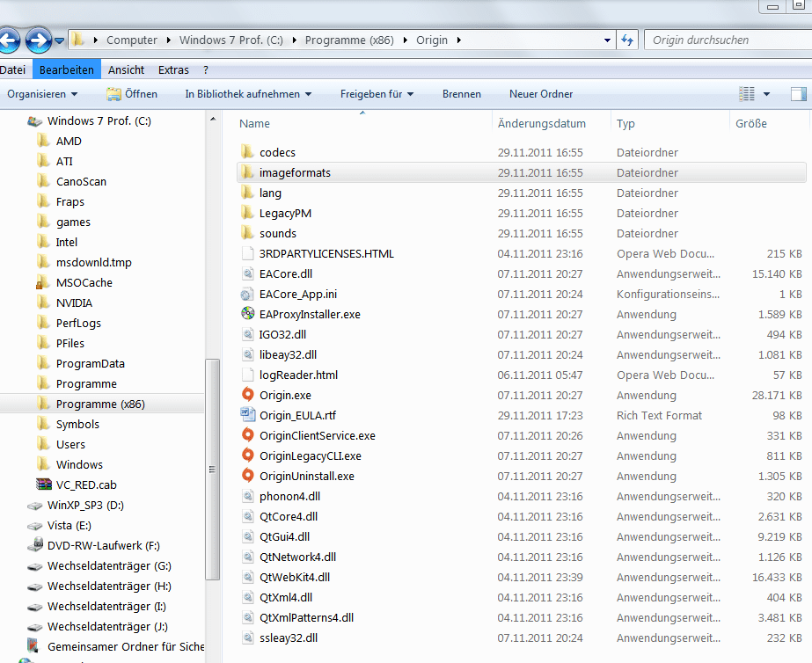The image size is (812, 663).
Task: Click the navigation pane scrollbar thumb
Action: [212, 469]
